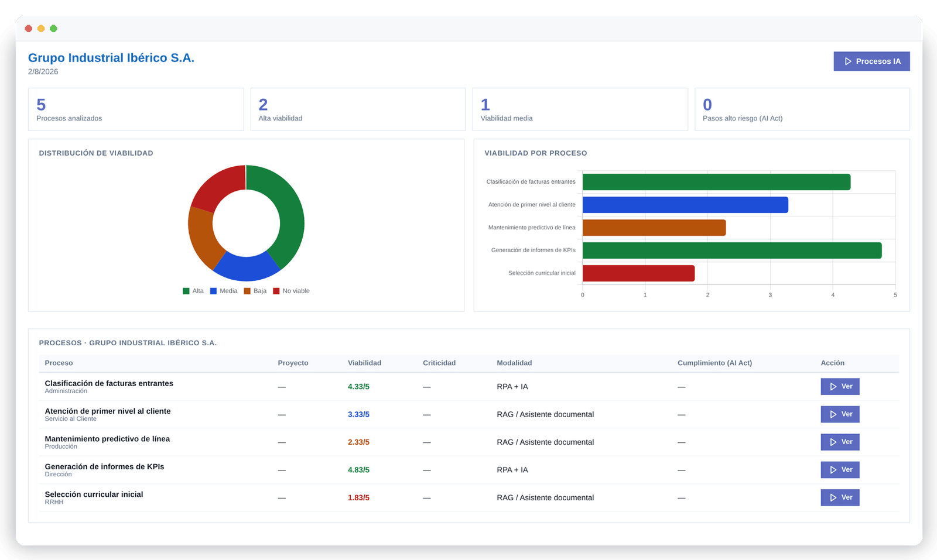This screenshot has width=937, height=560.
Task: Click the Atención de primer nivel bar
Action: point(685,205)
